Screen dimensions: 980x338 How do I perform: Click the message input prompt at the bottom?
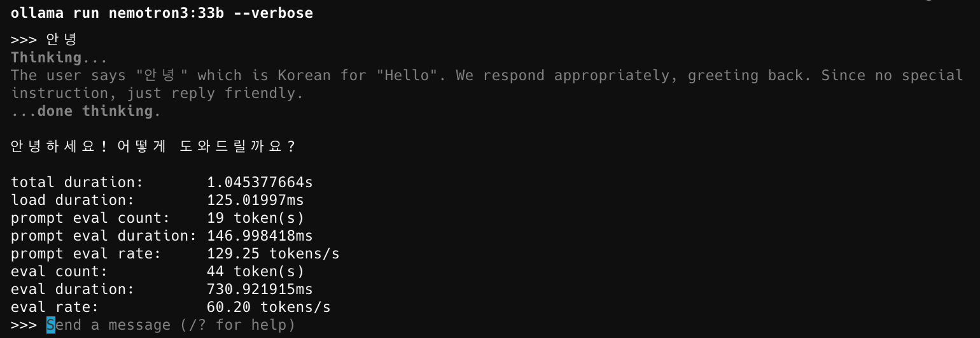pos(171,325)
